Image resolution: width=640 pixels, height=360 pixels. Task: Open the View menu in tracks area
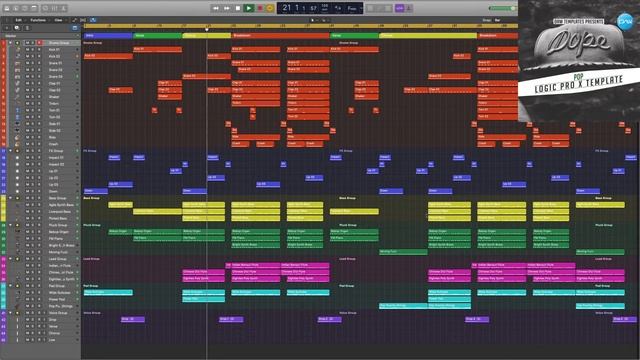pos(59,20)
